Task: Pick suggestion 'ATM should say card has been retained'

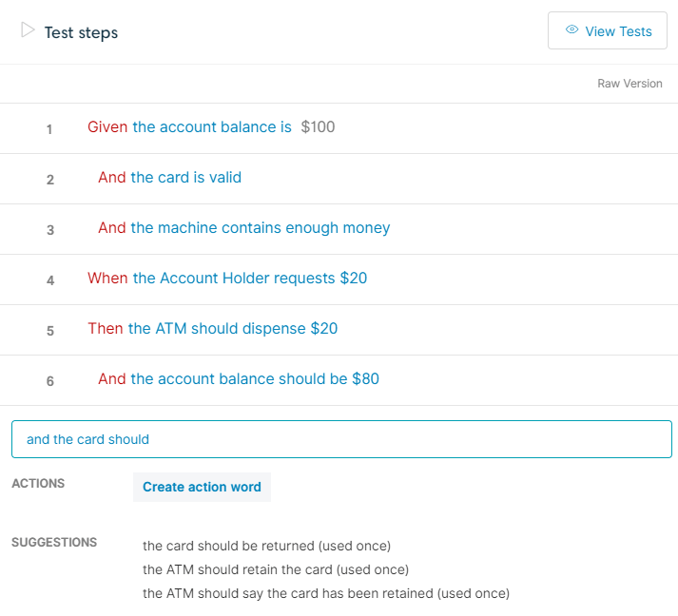Action: pyautogui.click(x=325, y=593)
